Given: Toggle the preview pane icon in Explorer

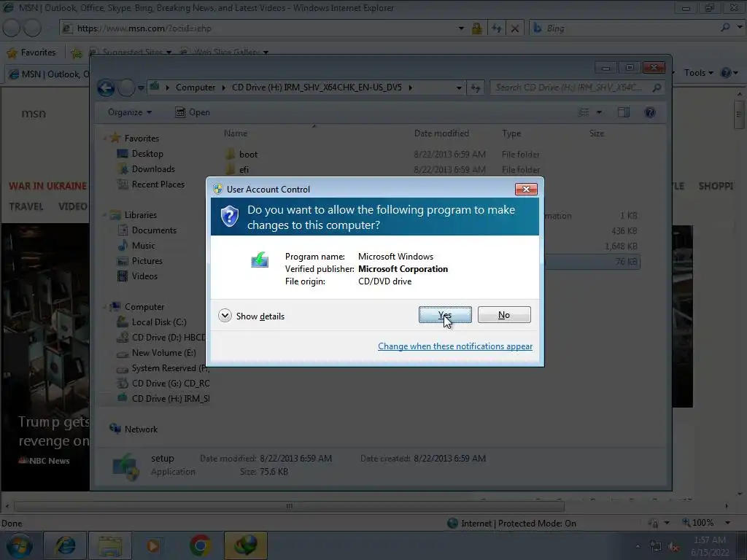Looking at the screenshot, I should (624, 112).
